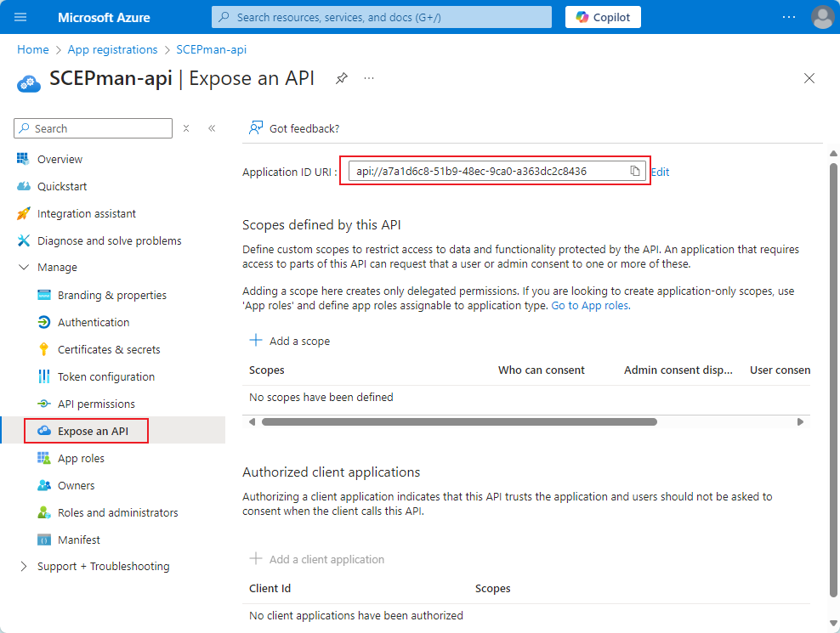Click the ellipsis next to the page title
Viewport: 840px width, 633px height.
click(x=369, y=78)
